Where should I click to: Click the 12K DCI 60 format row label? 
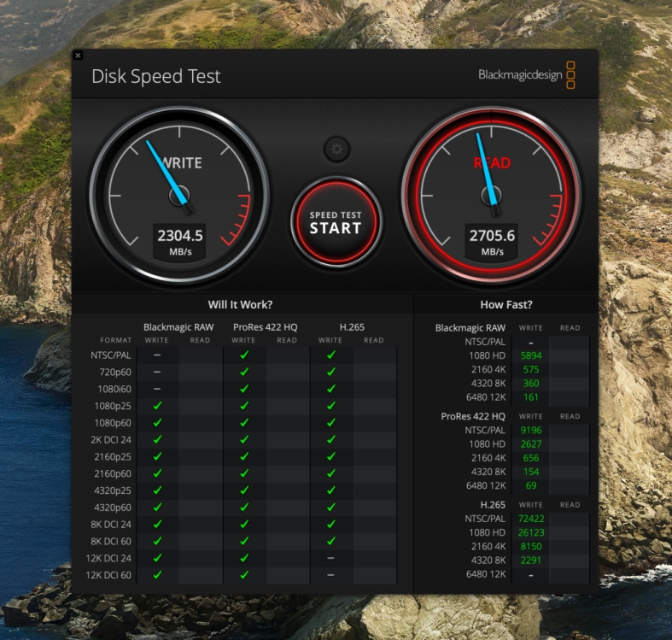click(x=108, y=575)
